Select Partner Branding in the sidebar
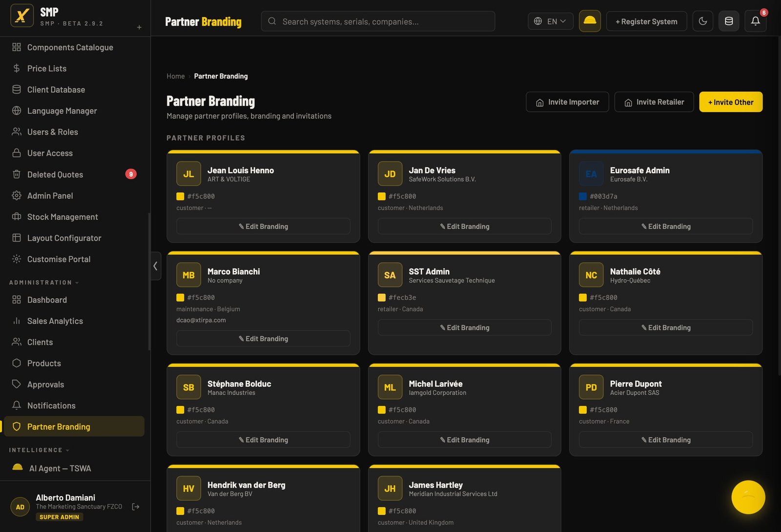This screenshot has width=781, height=532. tap(74, 427)
